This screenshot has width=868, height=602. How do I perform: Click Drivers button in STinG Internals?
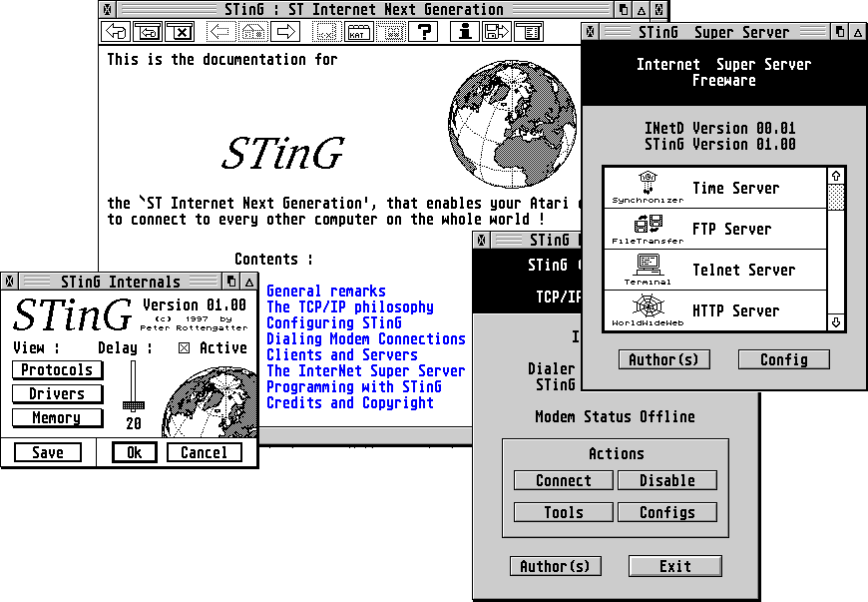57,393
